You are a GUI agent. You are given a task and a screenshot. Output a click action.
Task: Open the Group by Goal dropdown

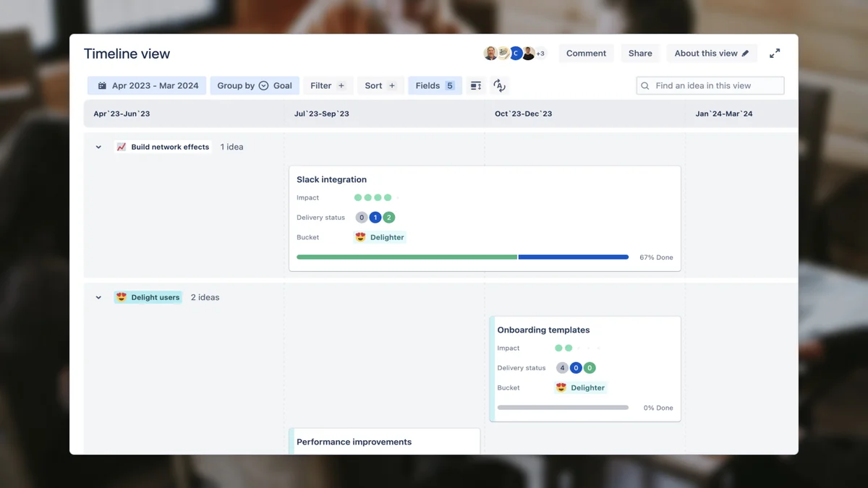coord(255,85)
